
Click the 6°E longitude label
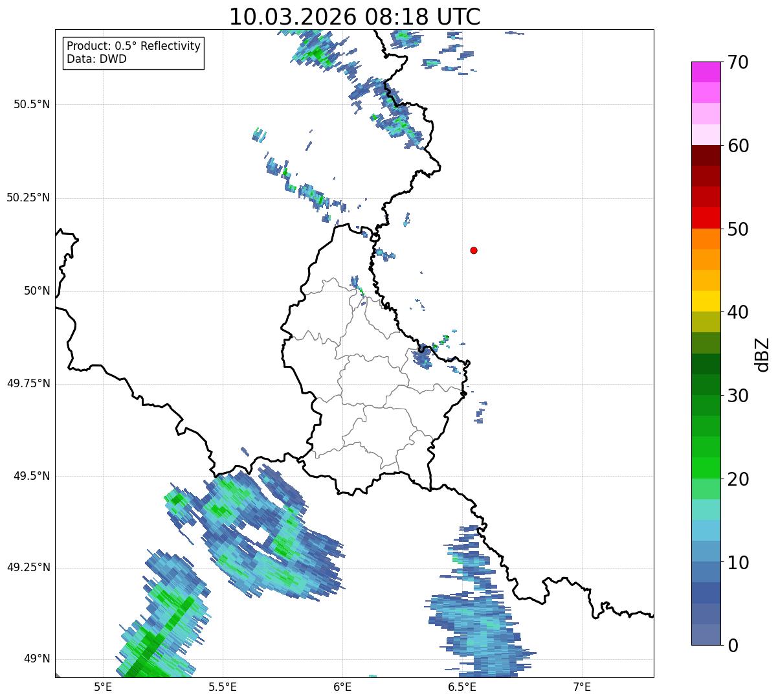point(342,686)
